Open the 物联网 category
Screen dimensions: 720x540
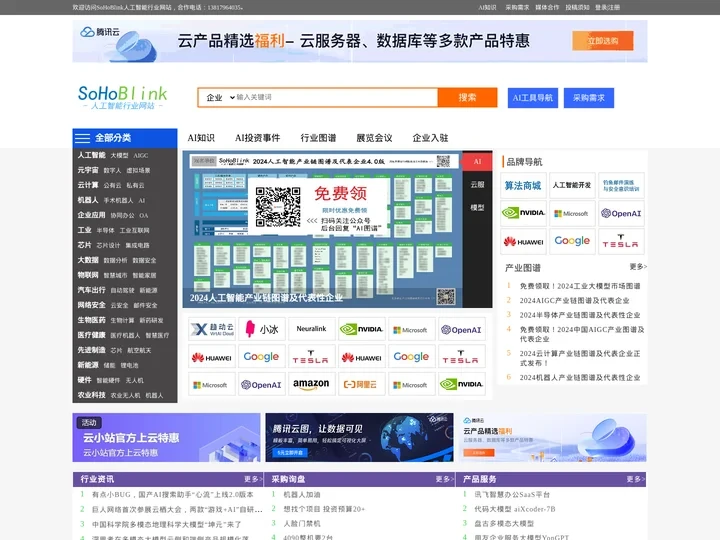pyautogui.click(x=88, y=275)
